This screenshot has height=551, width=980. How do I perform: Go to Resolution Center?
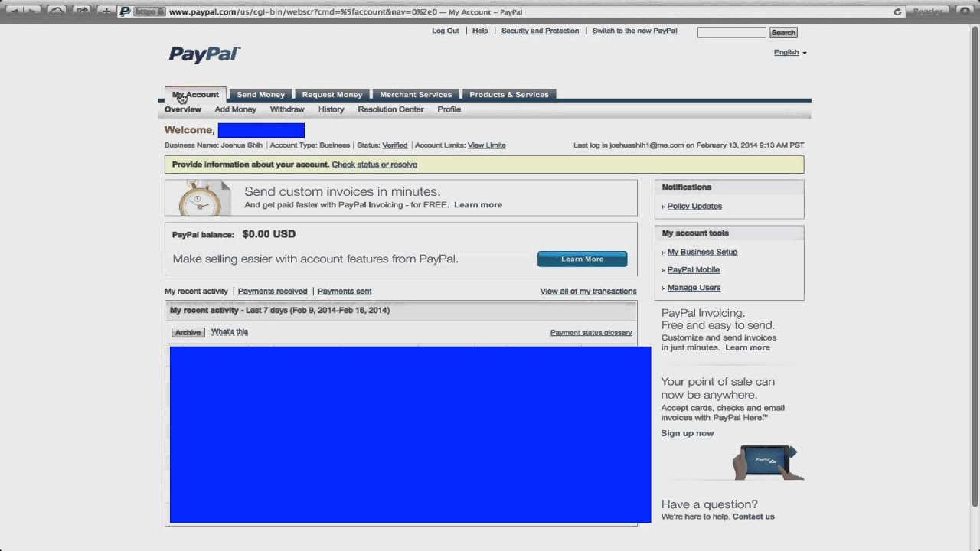point(390,109)
